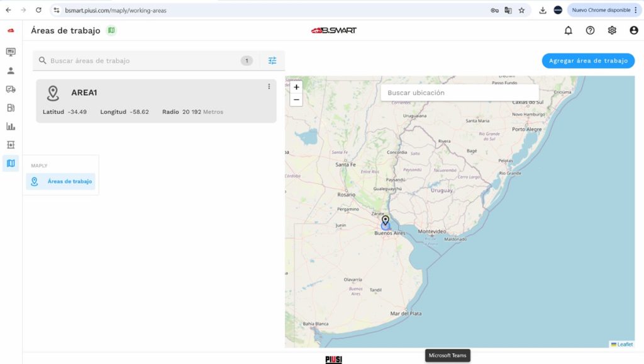644x364 pixels.
Task: Open the help question mark icon
Action: [x=590, y=30]
